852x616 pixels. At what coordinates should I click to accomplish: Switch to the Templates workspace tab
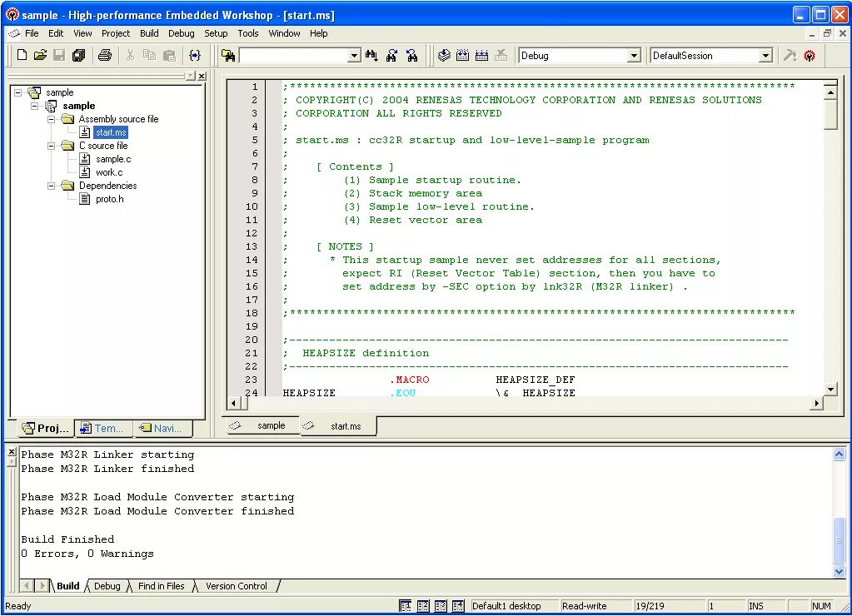pyautogui.click(x=102, y=428)
